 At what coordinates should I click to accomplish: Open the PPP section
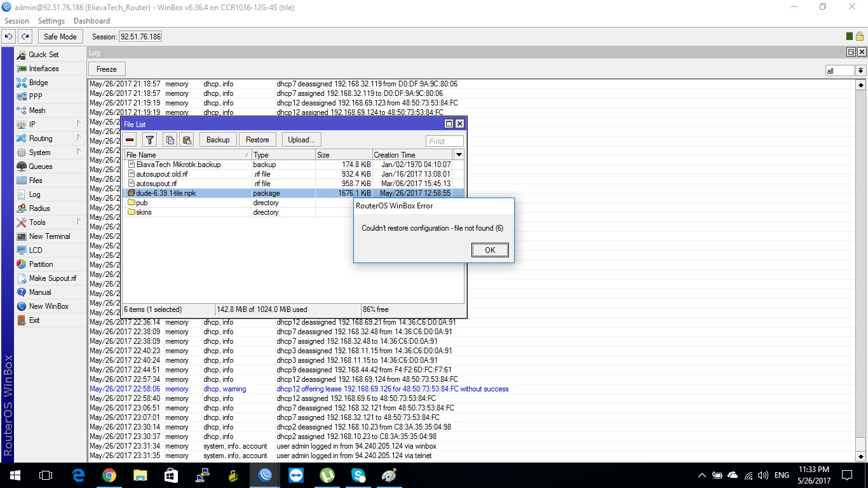36,97
